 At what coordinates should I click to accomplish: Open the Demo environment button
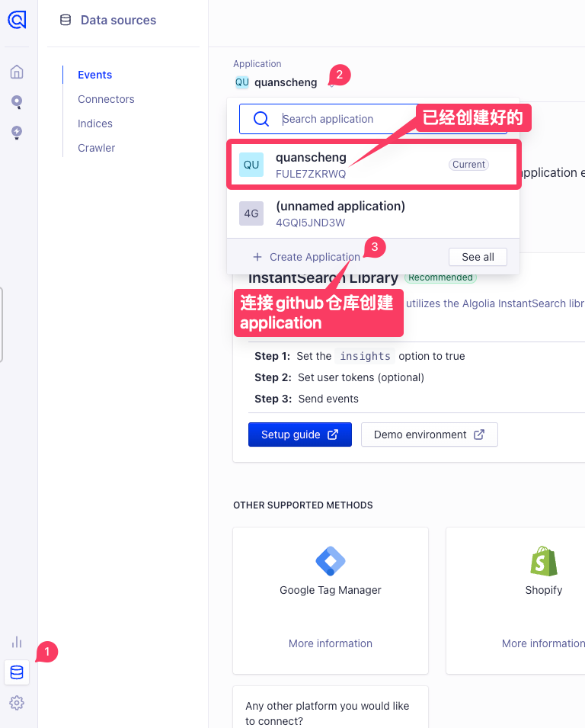(429, 435)
